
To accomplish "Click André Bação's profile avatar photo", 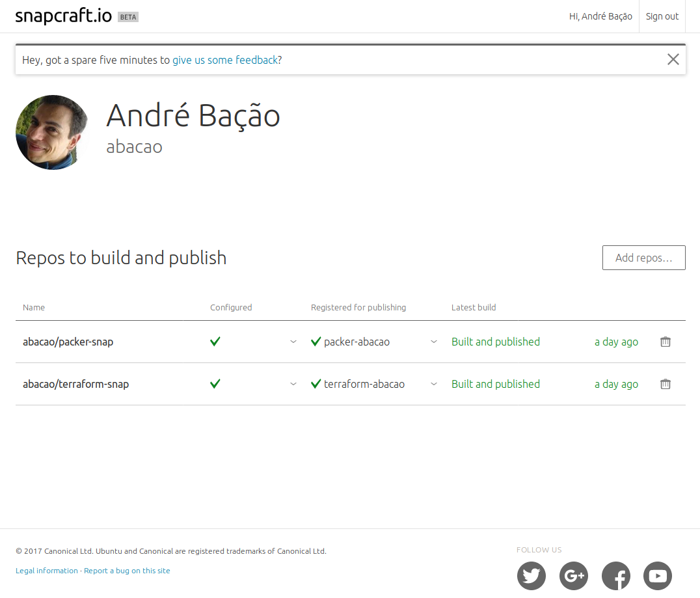I will point(53,132).
